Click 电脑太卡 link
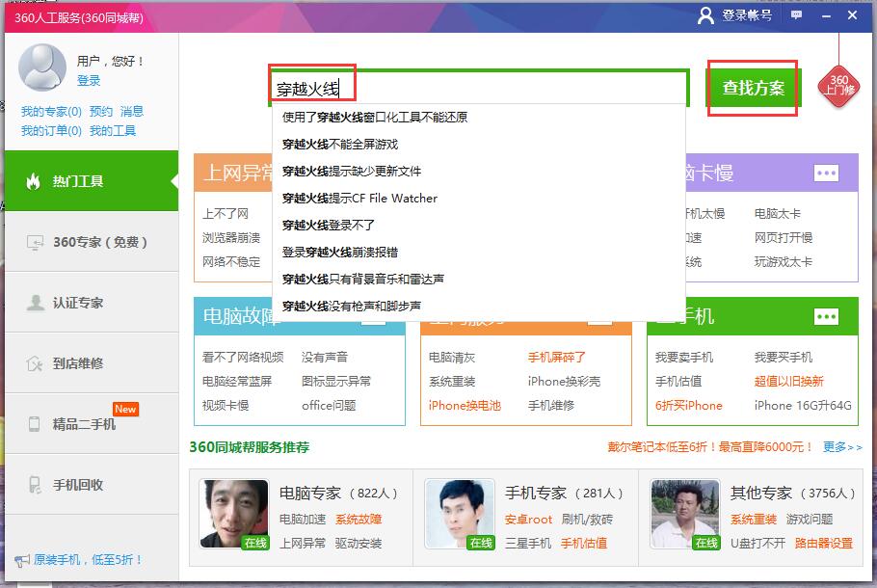This screenshot has width=877, height=588. pyautogui.click(x=778, y=214)
